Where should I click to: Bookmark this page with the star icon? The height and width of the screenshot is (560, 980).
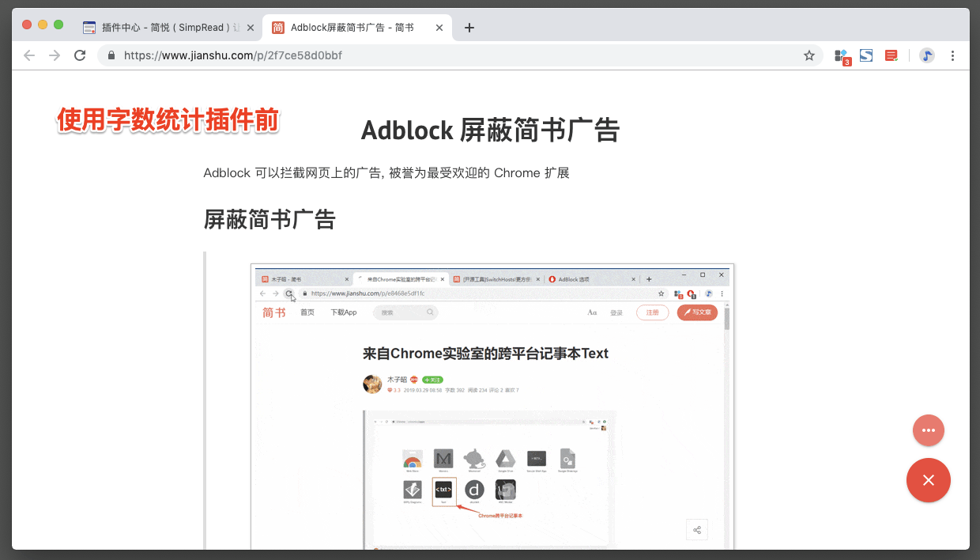pyautogui.click(x=809, y=55)
